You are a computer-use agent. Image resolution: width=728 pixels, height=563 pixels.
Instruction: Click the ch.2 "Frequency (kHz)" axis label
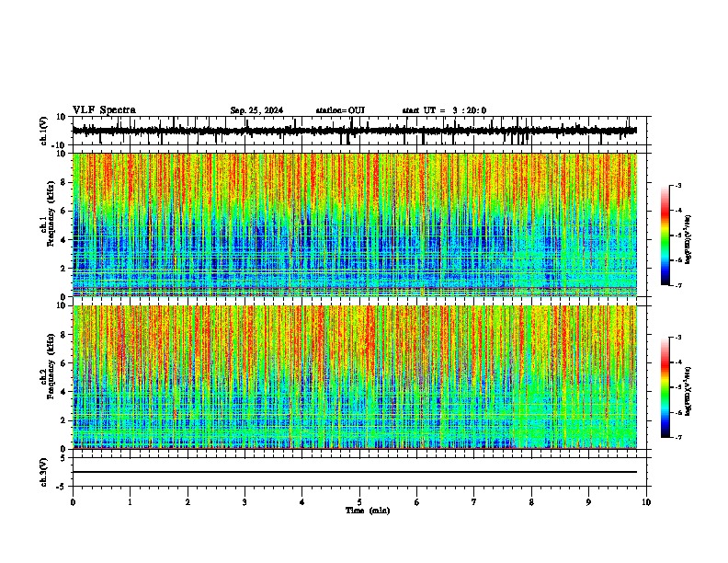51,366
